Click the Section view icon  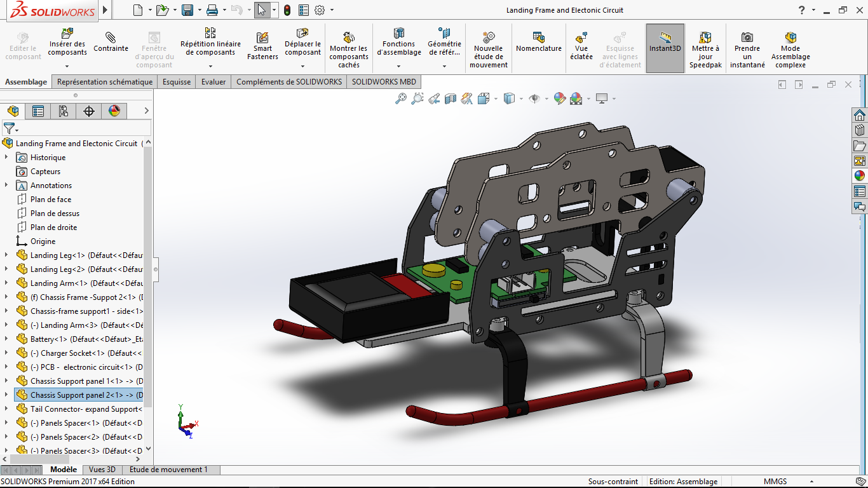click(x=451, y=98)
